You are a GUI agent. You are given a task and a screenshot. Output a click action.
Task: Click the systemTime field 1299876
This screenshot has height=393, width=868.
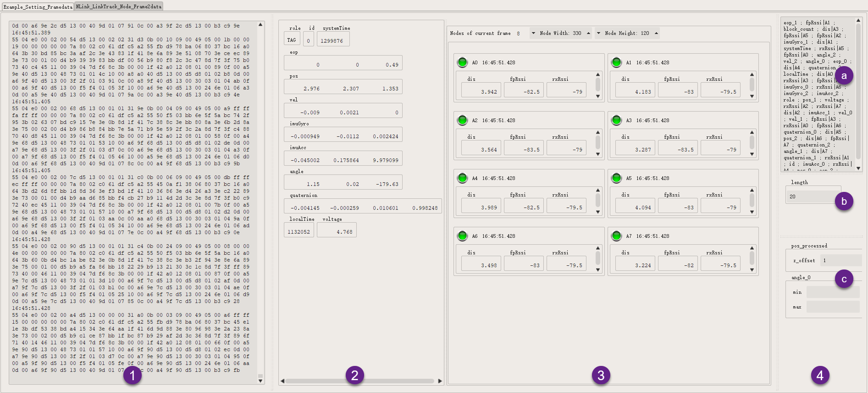tap(333, 40)
